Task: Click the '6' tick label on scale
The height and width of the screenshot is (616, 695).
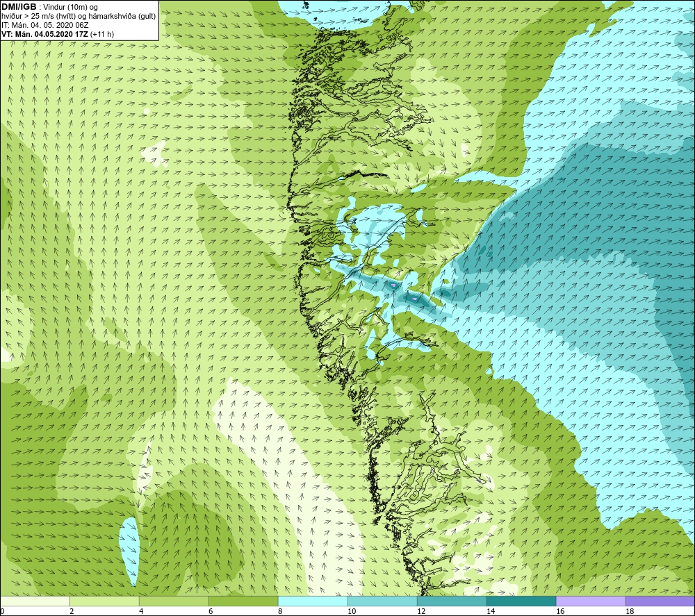Action: point(211,612)
